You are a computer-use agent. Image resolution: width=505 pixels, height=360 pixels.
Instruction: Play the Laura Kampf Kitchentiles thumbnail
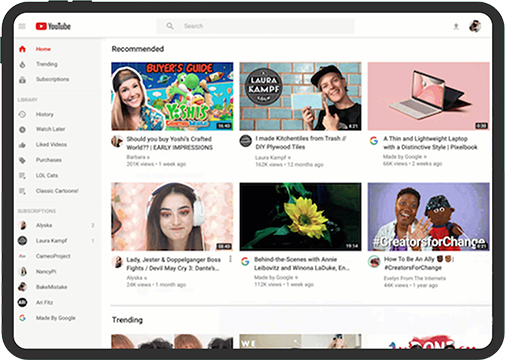pyautogui.click(x=300, y=96)
